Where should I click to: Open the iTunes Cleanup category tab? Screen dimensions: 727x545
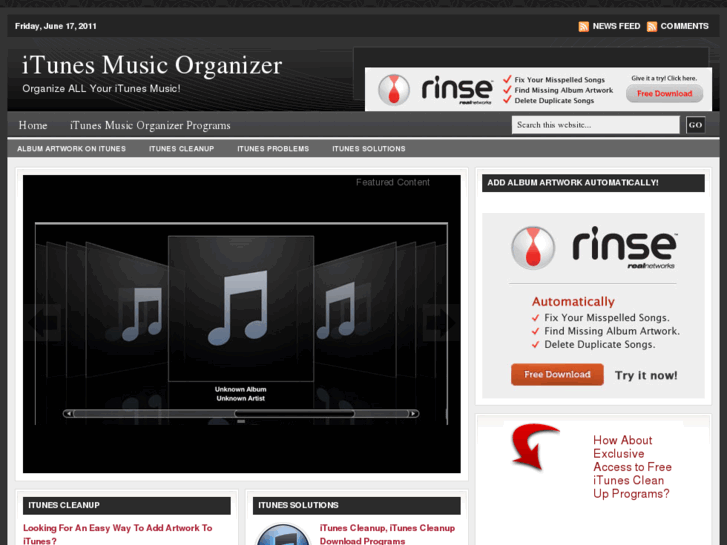pyautogui.click(x=181, y=149)
